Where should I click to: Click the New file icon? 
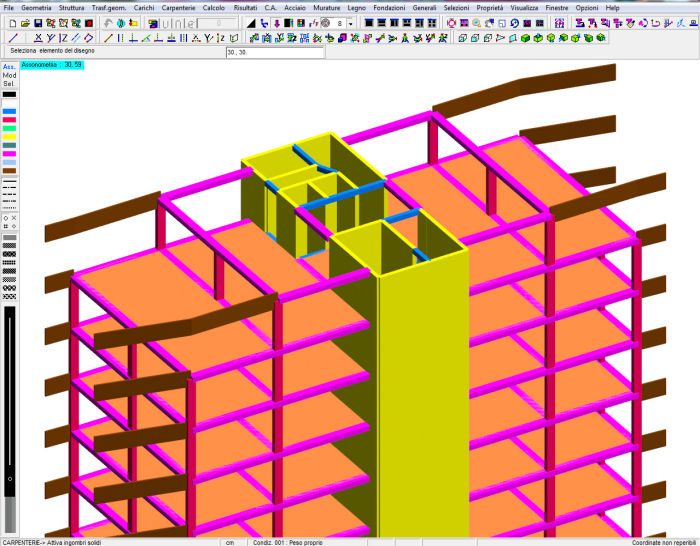pos(10,22)
